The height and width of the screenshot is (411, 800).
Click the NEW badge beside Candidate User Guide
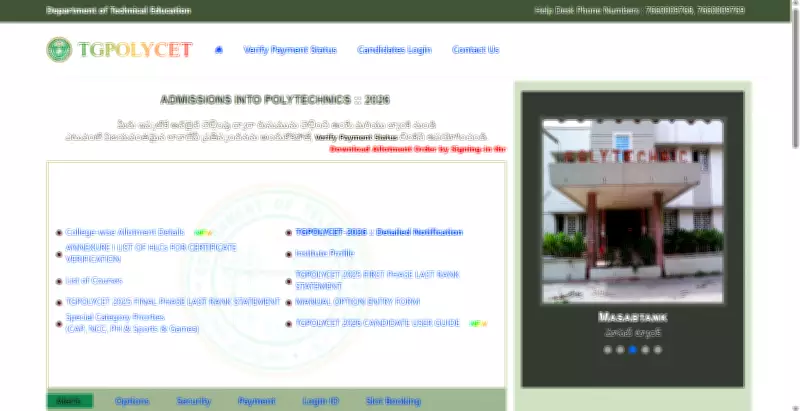coord(478,324)
